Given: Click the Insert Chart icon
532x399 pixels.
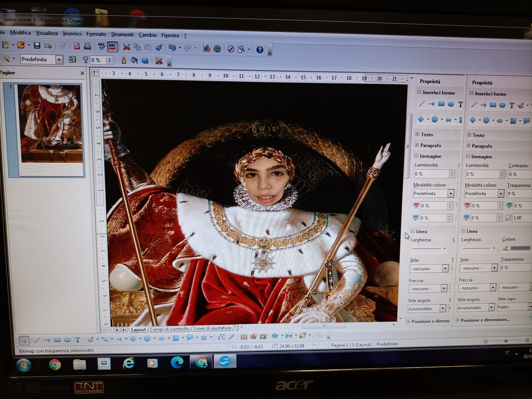Looking at the screenshot, I should (207, 48).
